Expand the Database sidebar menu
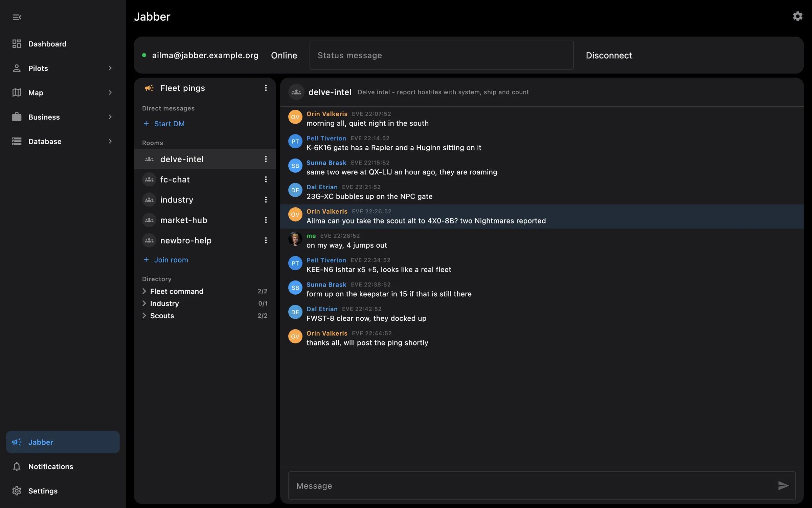Viewport: 812px width, 508px height. coord(63,142)
